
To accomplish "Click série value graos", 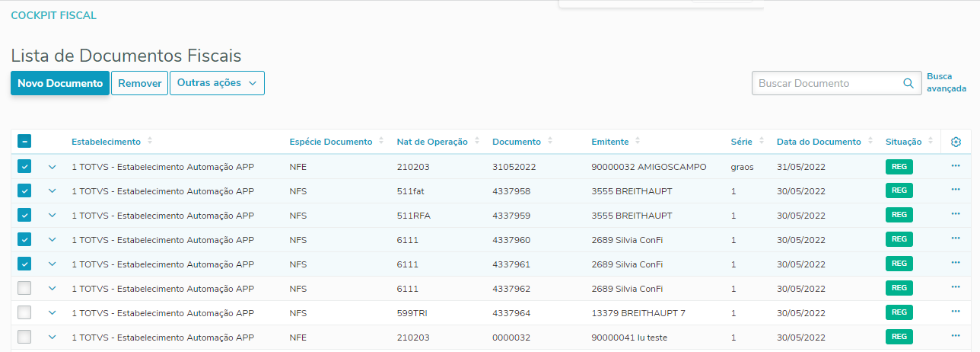I will [743, 167].
